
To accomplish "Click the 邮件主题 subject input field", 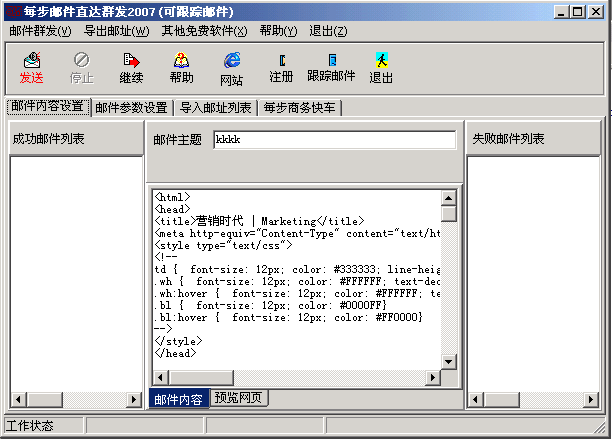I will (335, 140).
